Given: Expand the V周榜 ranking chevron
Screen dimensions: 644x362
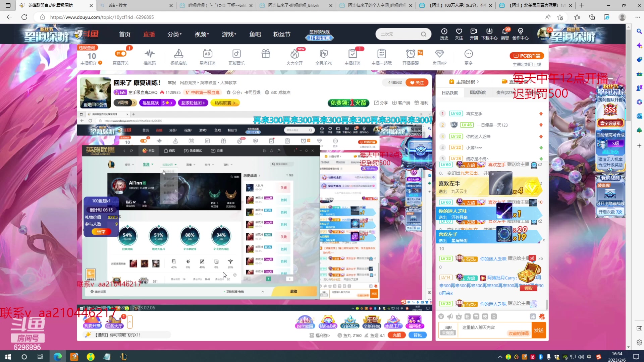Looking at the screenshot, I should coord(135,103).
